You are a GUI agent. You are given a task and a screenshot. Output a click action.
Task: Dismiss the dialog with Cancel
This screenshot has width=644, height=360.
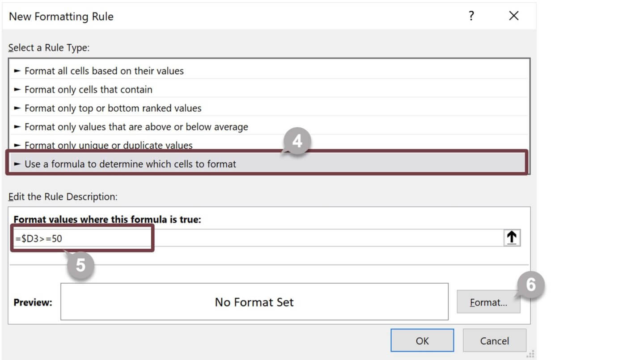tap(494, 340)
